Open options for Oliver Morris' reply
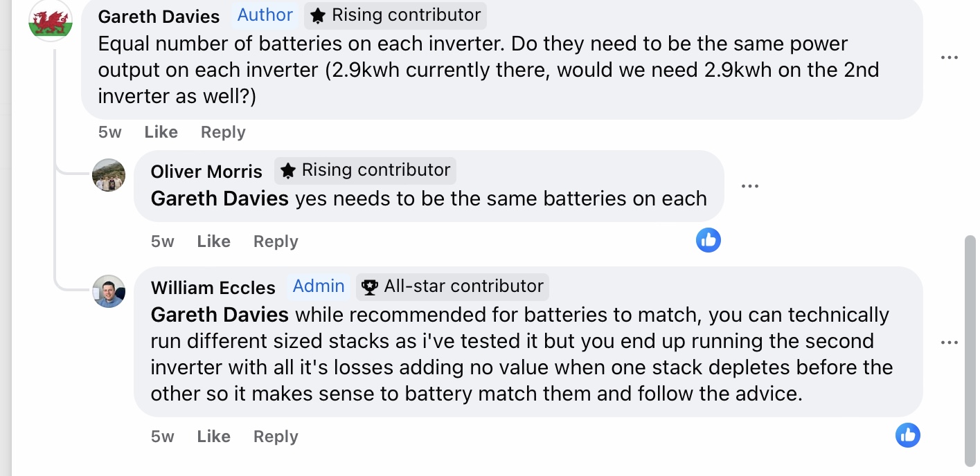This screenshot has height=476, width=980. coord(749,186)
